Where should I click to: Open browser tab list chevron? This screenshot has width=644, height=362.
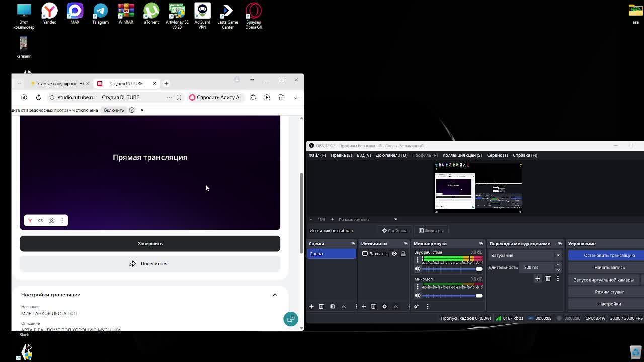19,84
